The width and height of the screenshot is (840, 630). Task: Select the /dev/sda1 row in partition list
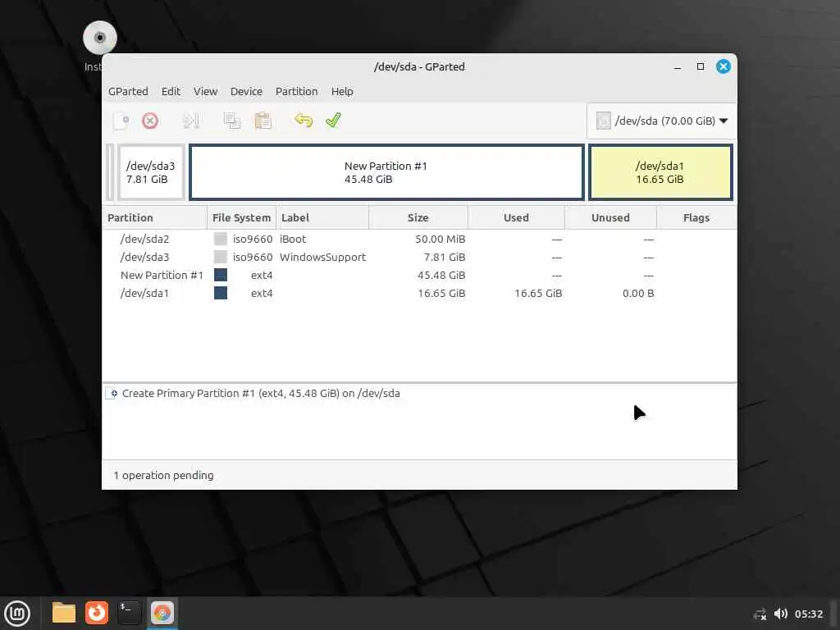419,294
